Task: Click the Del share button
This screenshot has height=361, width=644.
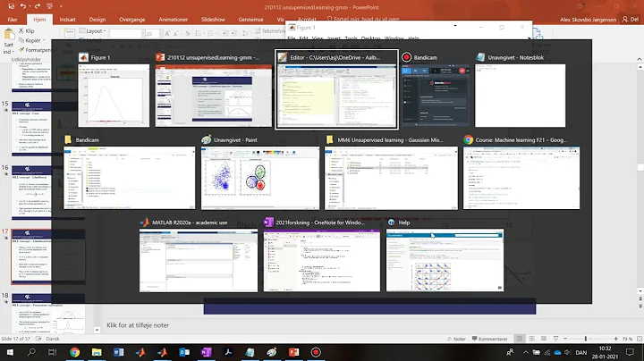Action: pos(631,20)
